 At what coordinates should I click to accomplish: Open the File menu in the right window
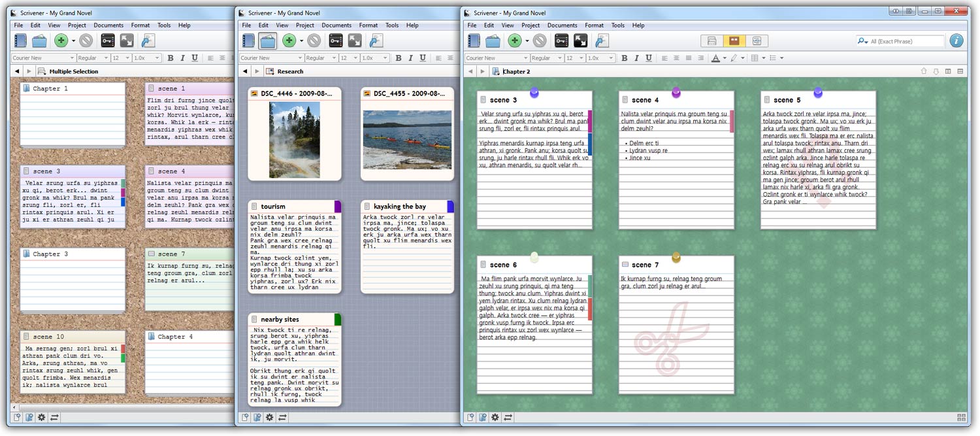472,25
